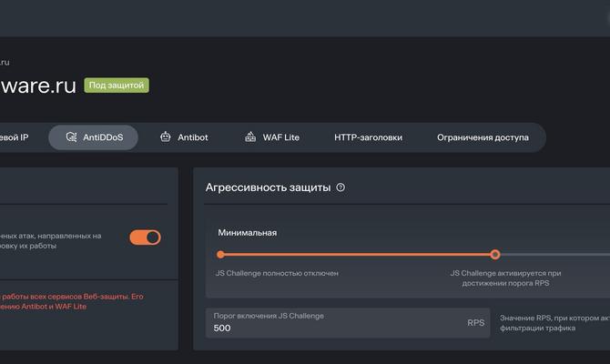Click the WAF Lite tab icon
The width and height of the screenshot is (610, 364).
coord(250,137)
